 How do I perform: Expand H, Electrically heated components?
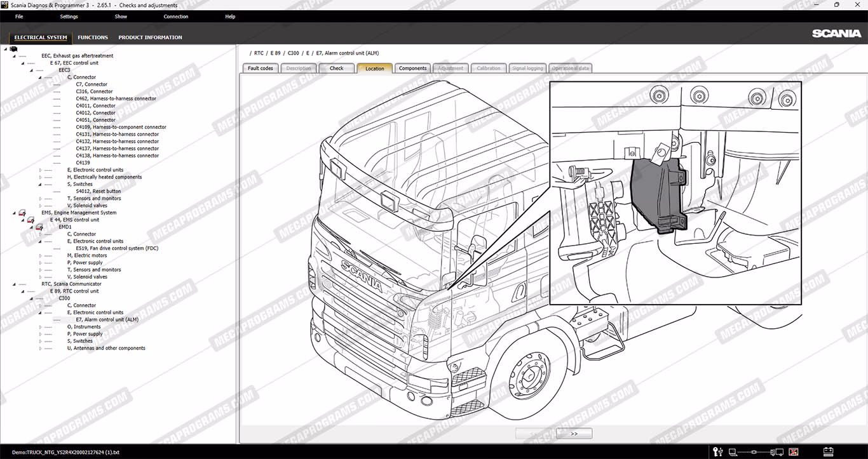pyautogui.click(x=40, y=177)
